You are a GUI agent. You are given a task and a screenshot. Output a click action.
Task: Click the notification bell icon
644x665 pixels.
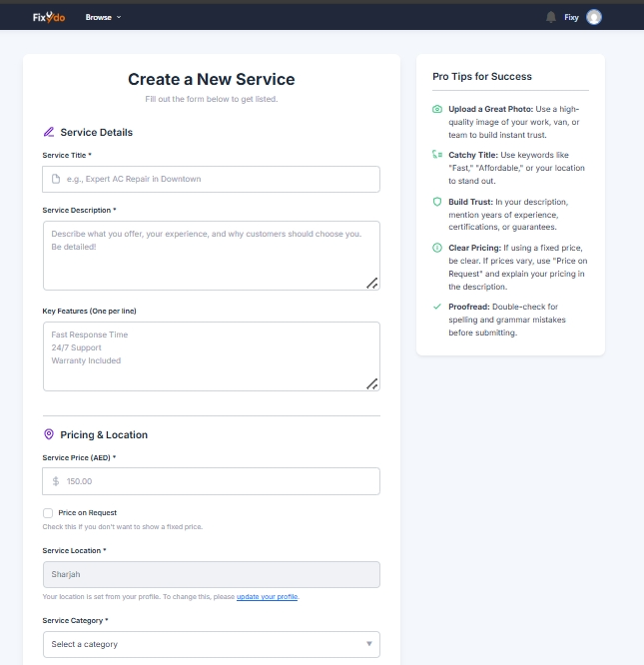(x=550, y=17)
